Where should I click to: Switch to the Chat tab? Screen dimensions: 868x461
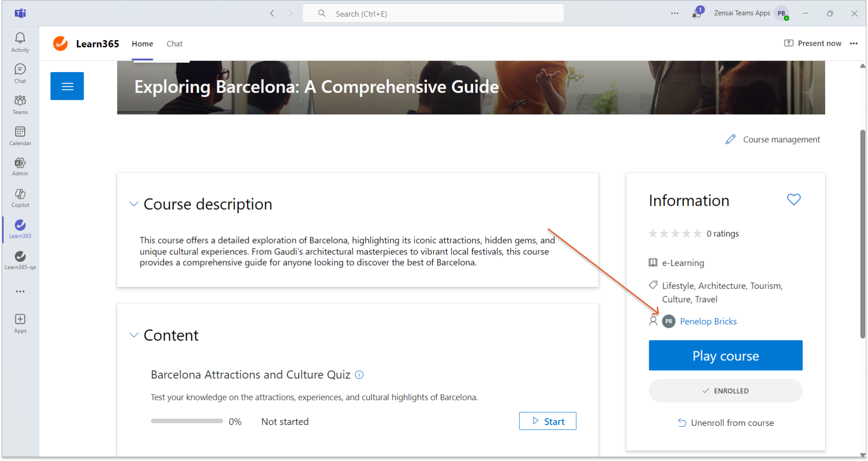coord(174,44)
